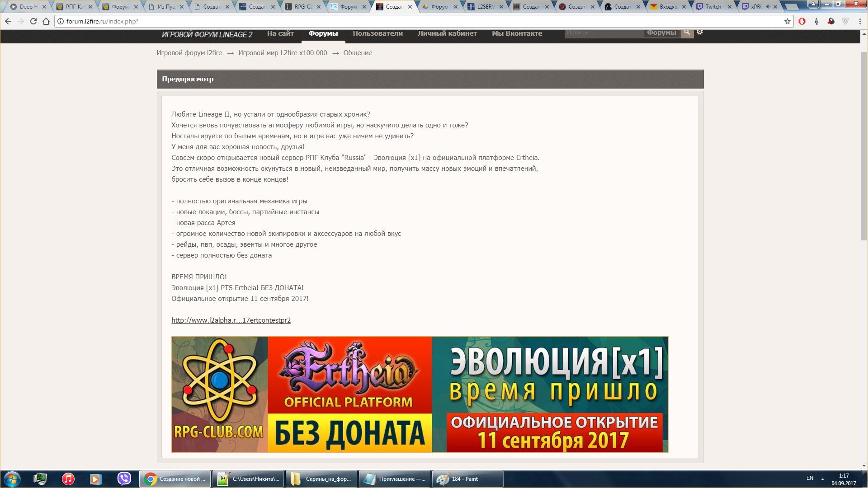Open the media player taskbar icon
This screenshot has height=488, width=868.
coord(96,479)
